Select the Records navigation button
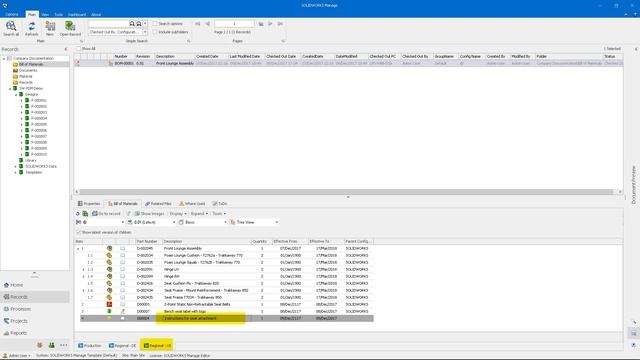 click(35, 297)
